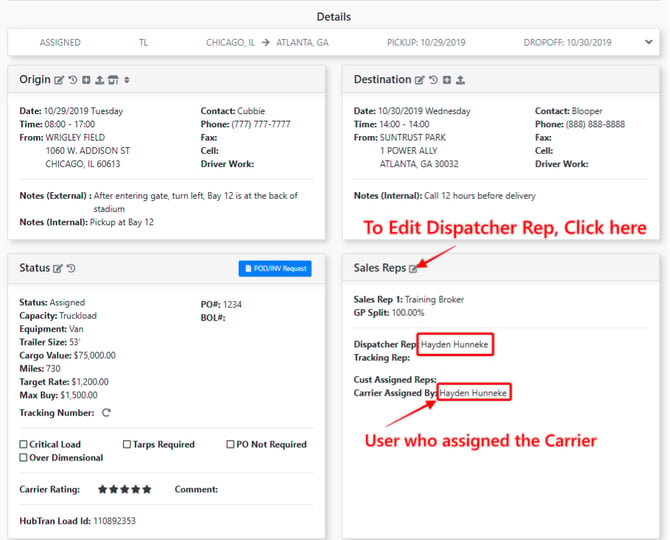Edit Sales Reps to change dispatcher

(x=413, y=269)
